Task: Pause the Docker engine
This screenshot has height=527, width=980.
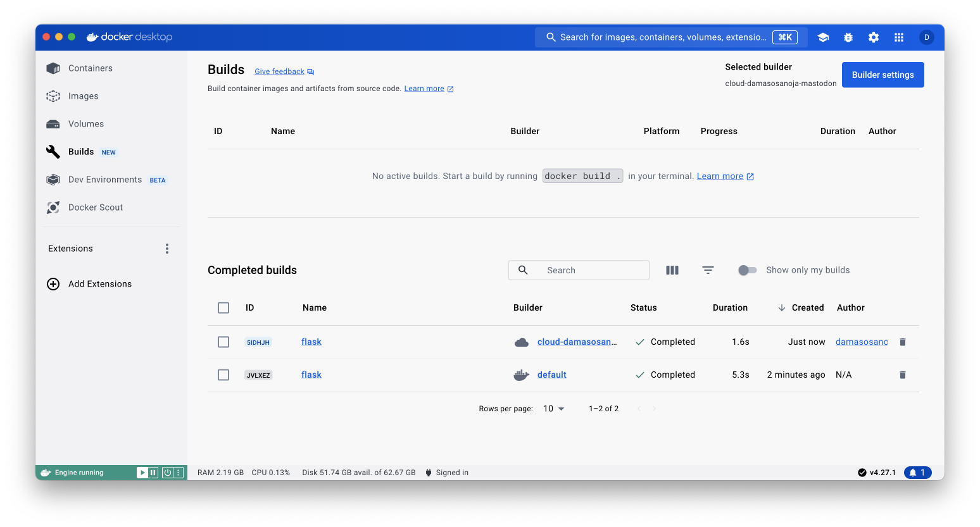Action: pyautogui.click(x=153, y=473)
